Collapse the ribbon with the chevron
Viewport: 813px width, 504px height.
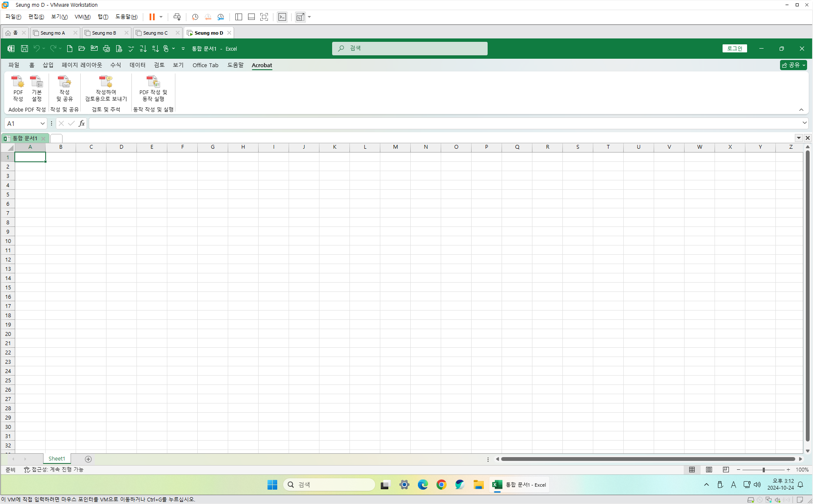click(801, 110)
